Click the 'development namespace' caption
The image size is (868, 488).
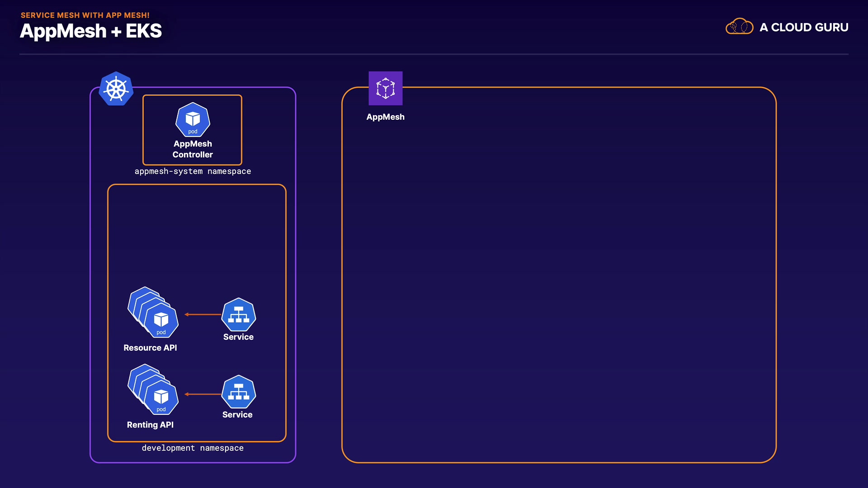point(193,448)
